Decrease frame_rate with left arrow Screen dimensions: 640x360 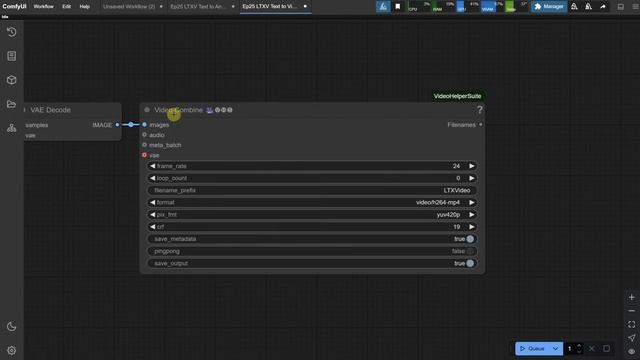coord(152,166)
